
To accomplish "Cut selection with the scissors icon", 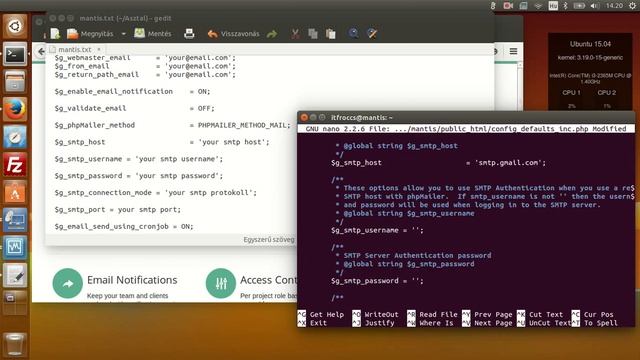I will click(295, 34).
